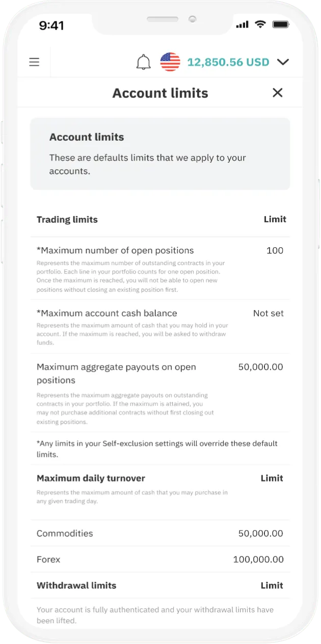Expand the Maximum daily turnover section
The width and height of the screenshot is (321, 644).
coord(92,478)
